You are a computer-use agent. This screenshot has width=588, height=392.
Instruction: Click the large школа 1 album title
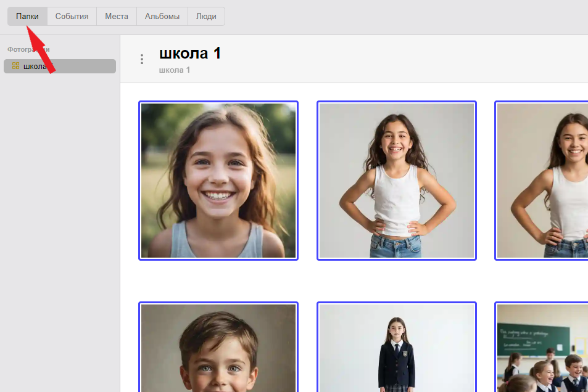coord(190,54)
